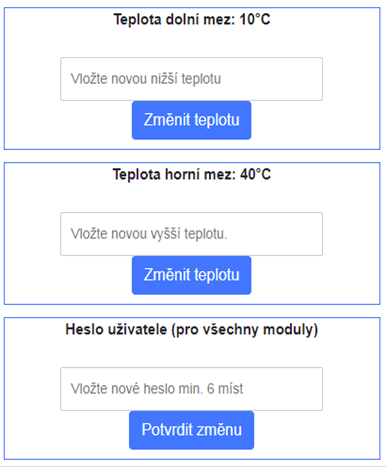This screenshot has height=467, width=386.
Task: Click the word 'vyšší' in upper limit placeholder
Action: coord(165,234)
